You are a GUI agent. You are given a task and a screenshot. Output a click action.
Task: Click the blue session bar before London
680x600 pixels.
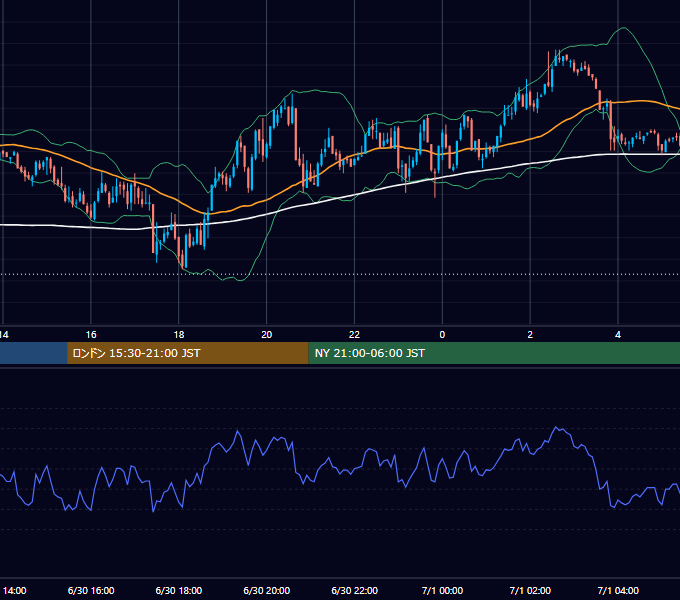[33, 353]
